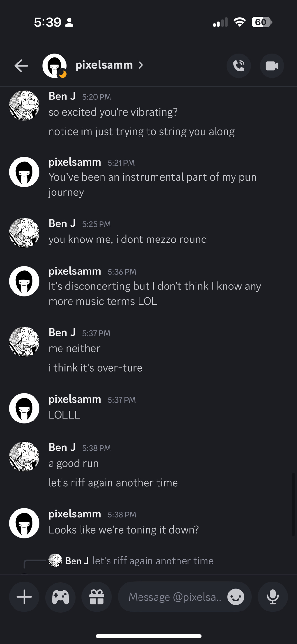The image size is (297, 644).
Task: Start a voice call with pixelsamm
Action: coord(239,66)
